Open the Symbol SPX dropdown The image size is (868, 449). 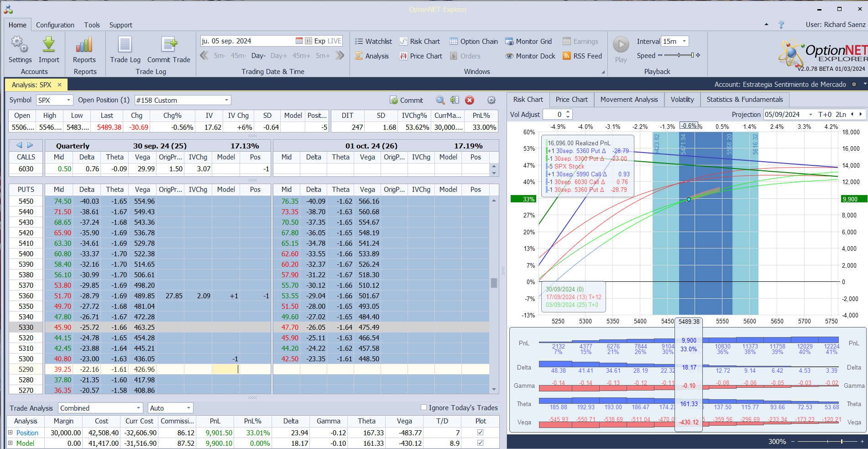68,100
